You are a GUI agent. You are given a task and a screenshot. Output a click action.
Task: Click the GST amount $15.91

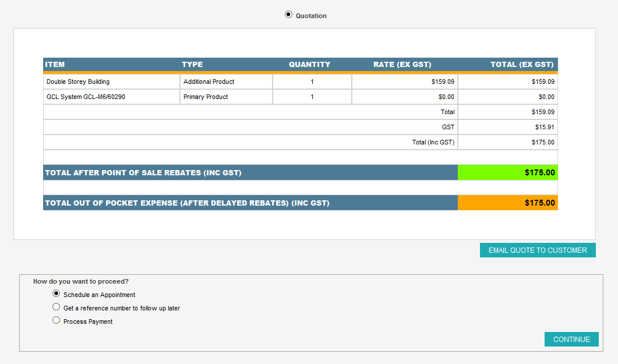[545, 127]
